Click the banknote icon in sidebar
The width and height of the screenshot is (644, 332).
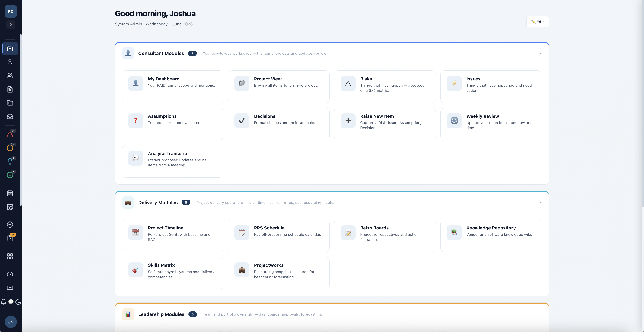(10, 288)
